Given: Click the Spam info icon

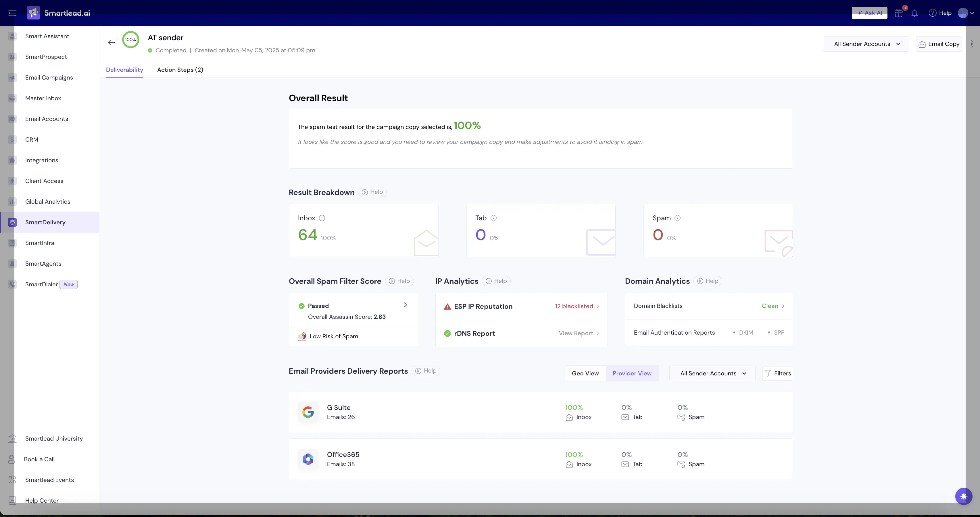Looking at the screenshot, I should 677,218.
